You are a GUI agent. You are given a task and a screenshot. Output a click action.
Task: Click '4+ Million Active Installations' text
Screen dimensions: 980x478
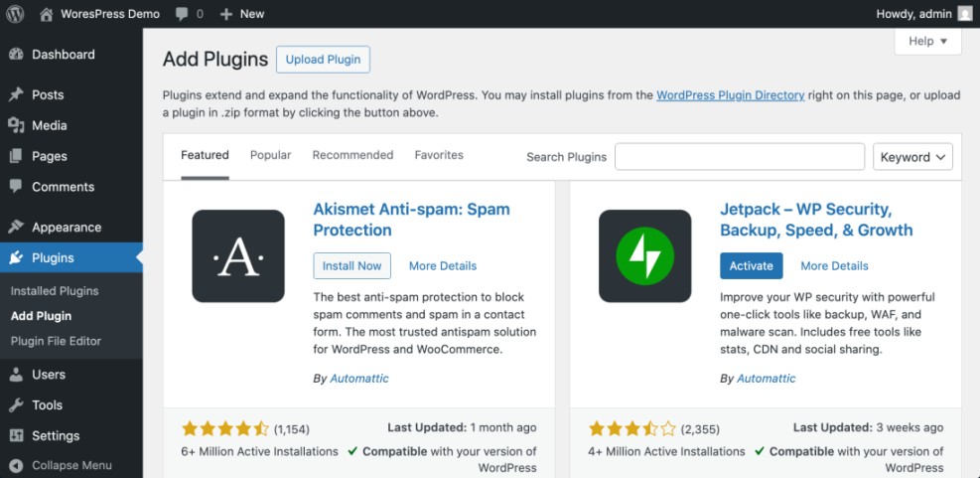pyautogui.click(x=666, y=451)
